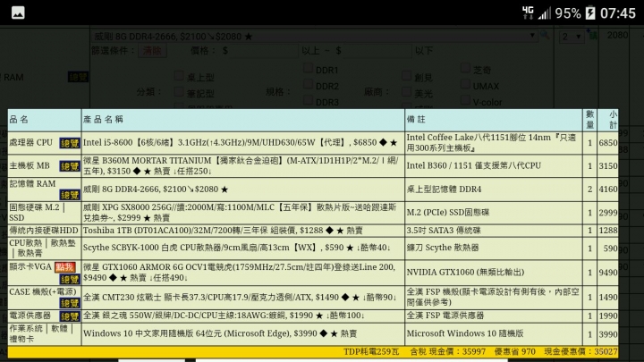This screenshot has height=362, width=644.
Task: Click the 桌上型記憶體 DDR4 remark cell
Action: (x=493, y=189)
